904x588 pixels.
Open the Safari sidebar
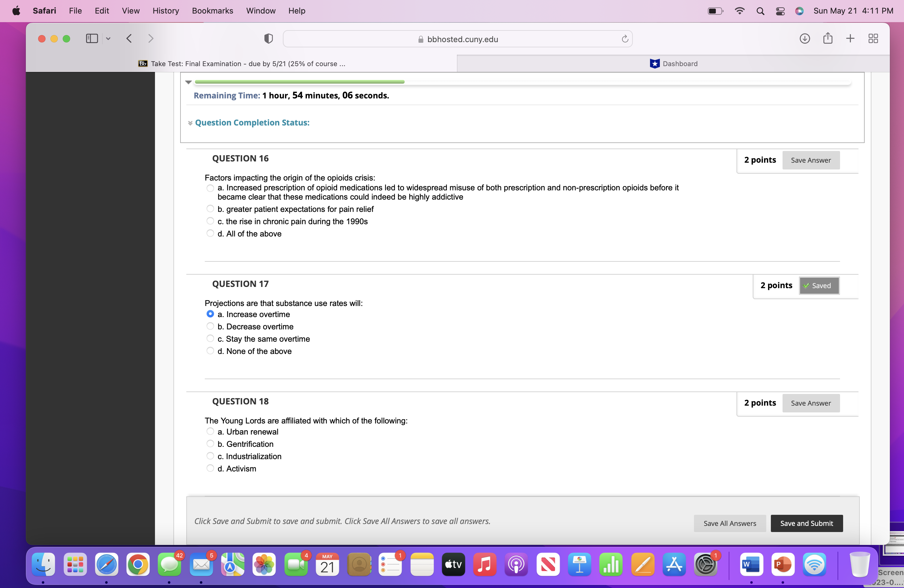coord(92,38)
